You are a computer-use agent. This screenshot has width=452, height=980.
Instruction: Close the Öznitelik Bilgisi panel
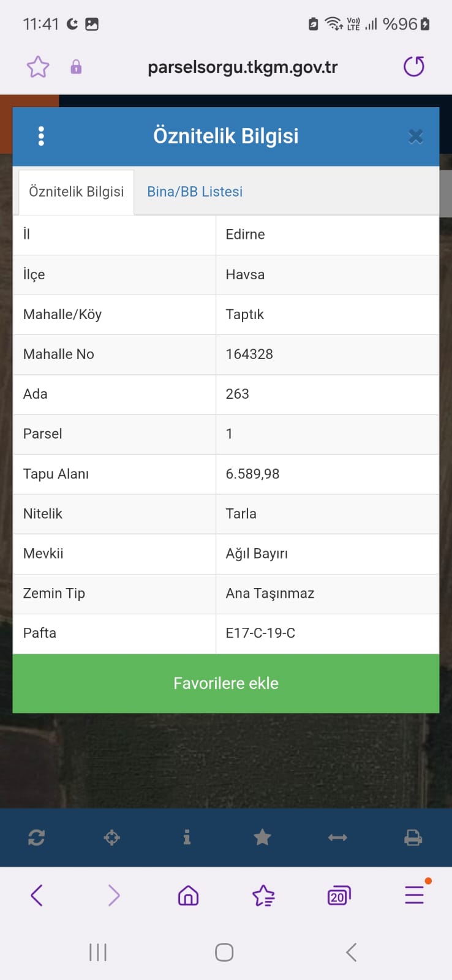coord(416,137)
